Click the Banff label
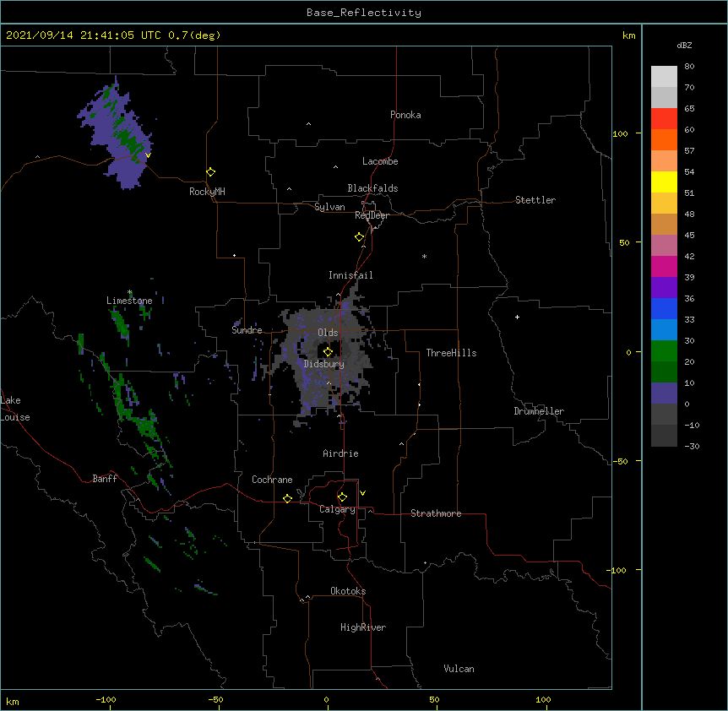728x711 pixels. (x=105, y=479)
